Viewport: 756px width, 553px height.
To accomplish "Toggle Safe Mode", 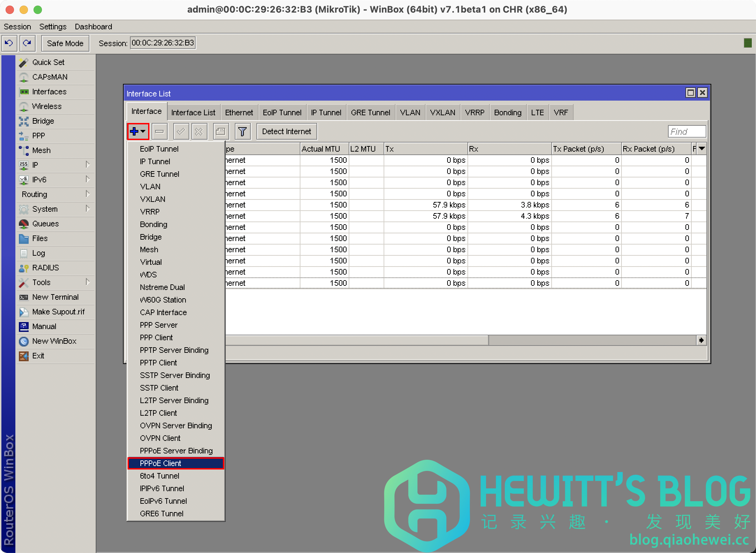I will point(65,43).
